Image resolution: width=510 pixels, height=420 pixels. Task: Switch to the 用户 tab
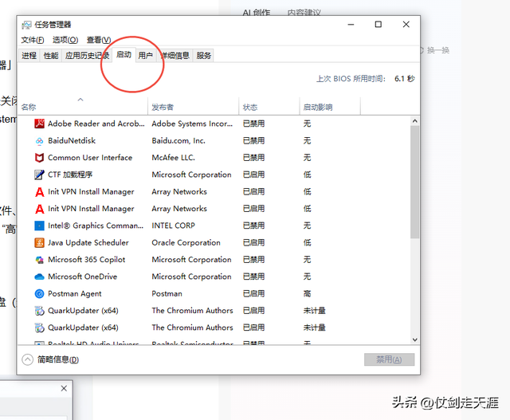[145, 56]
